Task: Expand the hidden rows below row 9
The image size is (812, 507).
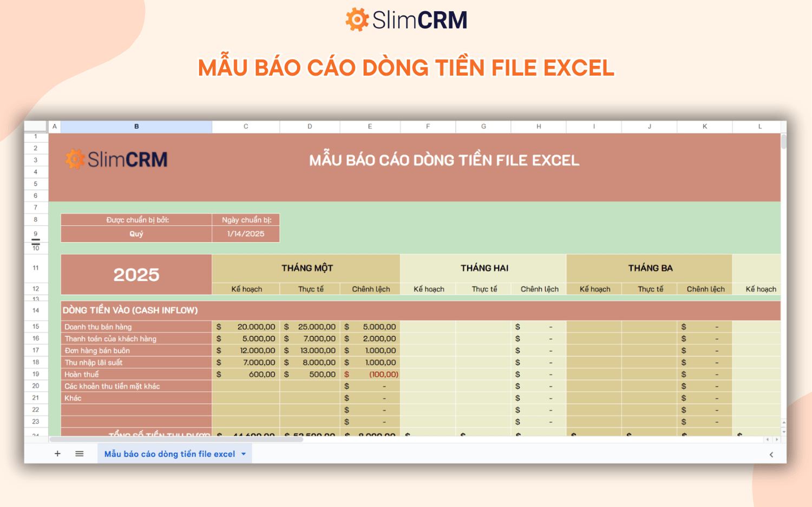Action: tap(36, 242)
